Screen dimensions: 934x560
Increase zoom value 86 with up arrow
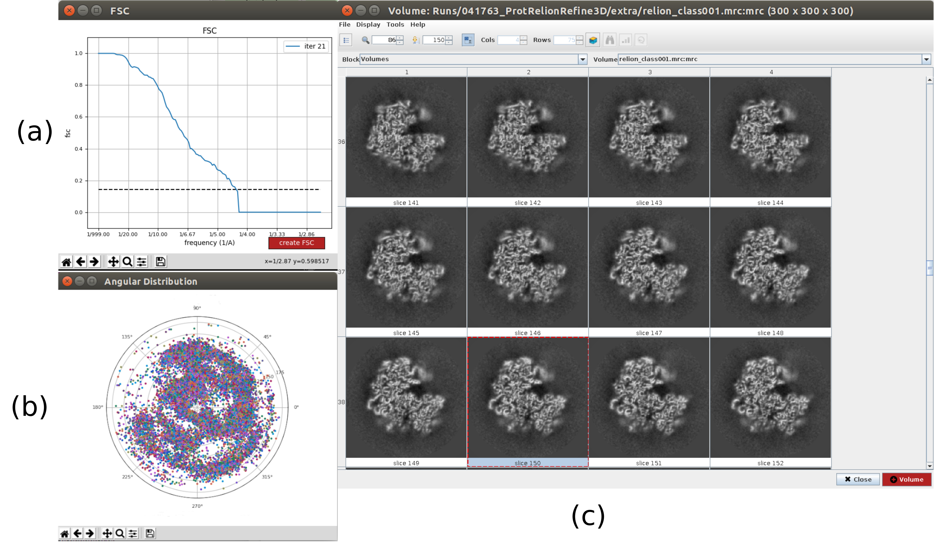400,38
